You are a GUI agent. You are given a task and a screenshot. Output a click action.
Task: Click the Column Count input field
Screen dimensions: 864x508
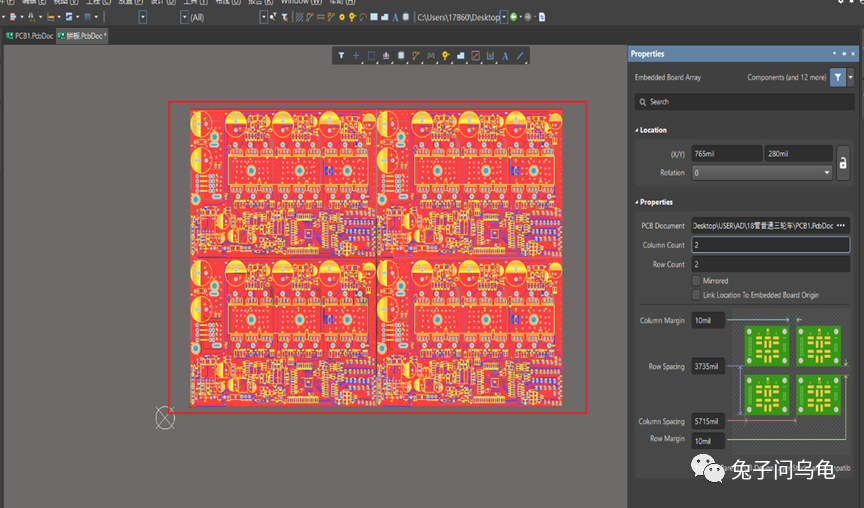(770, 245)
